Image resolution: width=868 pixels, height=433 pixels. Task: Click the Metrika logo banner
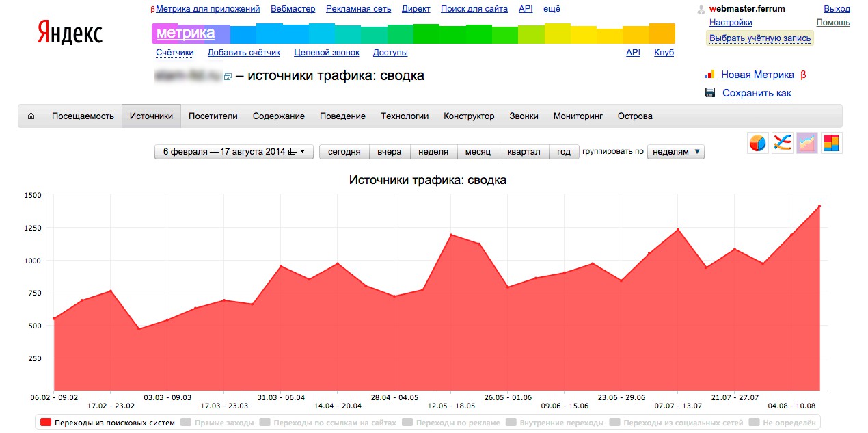click(413, 34)
